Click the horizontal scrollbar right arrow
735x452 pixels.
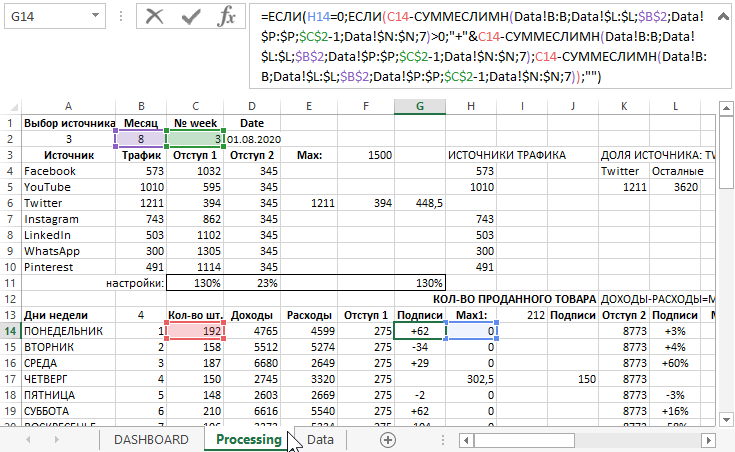[724, 439]
